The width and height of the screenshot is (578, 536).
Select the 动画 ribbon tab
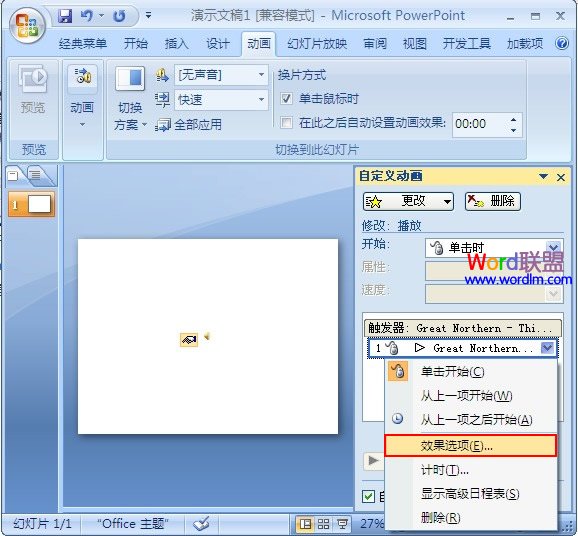coord(259,44)
